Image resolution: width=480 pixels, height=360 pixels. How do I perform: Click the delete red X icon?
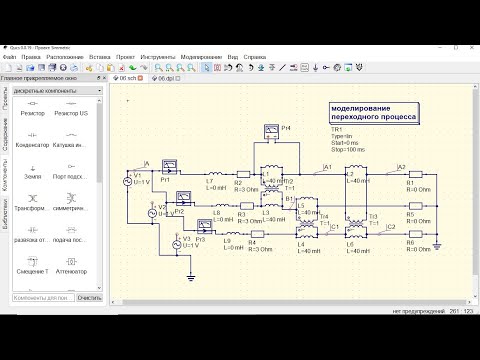(122, 68)
